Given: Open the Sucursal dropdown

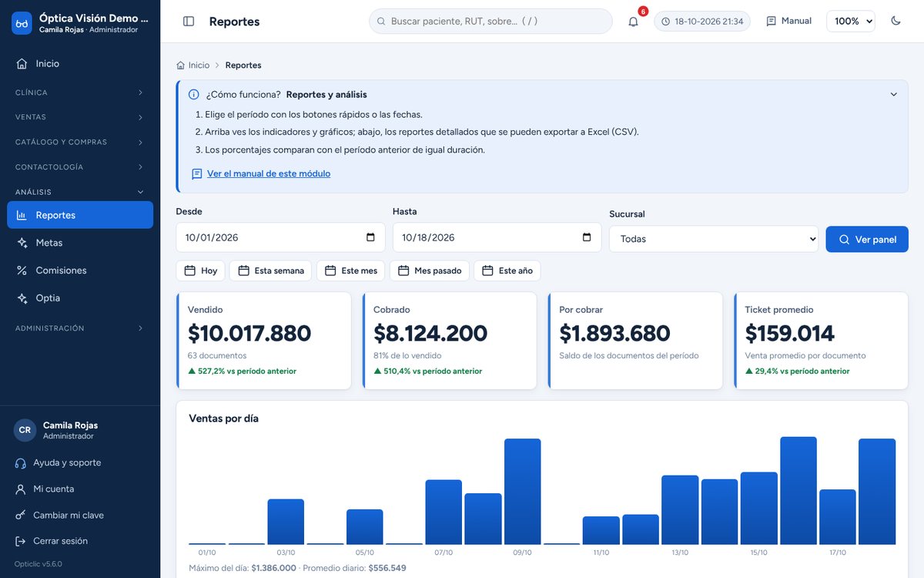Looking at the screenshot, I should 714,239.
